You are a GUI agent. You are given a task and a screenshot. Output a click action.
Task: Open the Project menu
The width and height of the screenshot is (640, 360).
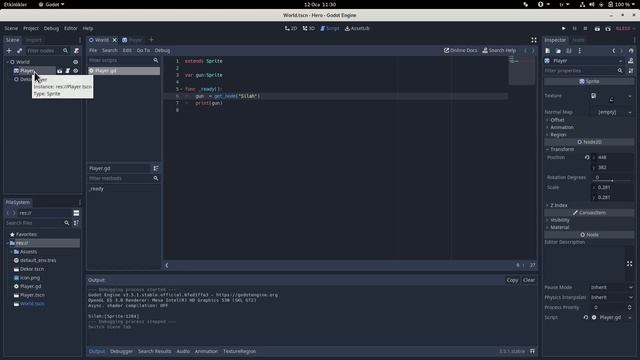[x=31, y=29]
